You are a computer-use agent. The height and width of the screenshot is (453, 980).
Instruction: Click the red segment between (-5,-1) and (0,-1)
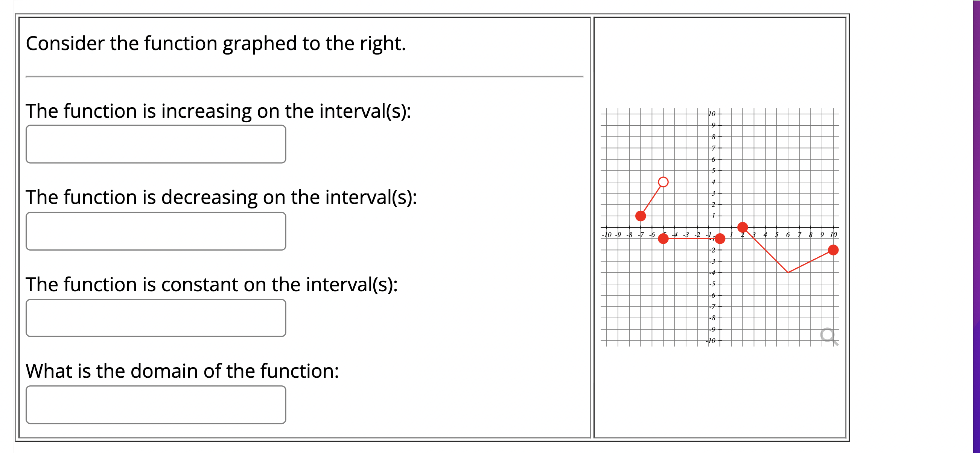pyautogui.click(x=692, y=239)
